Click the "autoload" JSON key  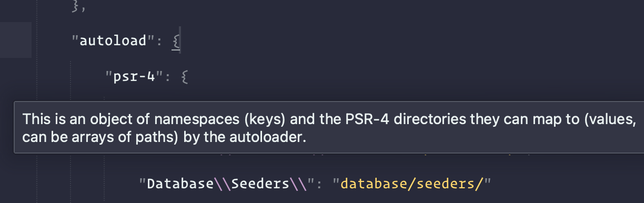[x=112, y=40]
